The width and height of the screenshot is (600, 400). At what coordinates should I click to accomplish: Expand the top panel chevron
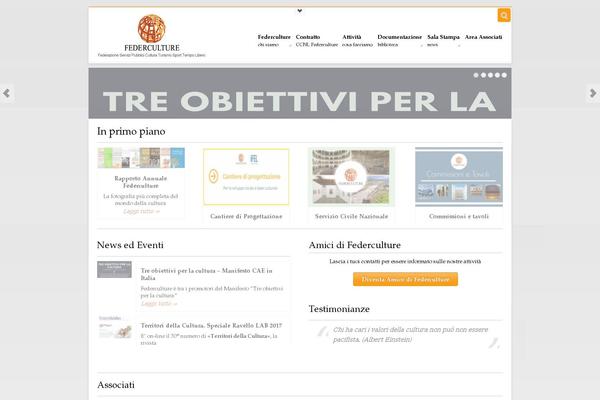coord(300,11)
